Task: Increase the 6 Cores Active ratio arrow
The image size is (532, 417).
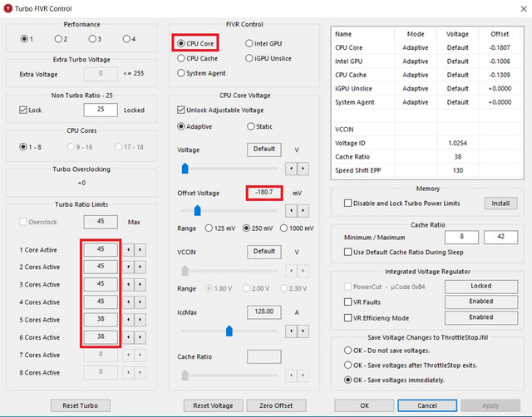Action: pyautogui.click(x=140, y=337)
